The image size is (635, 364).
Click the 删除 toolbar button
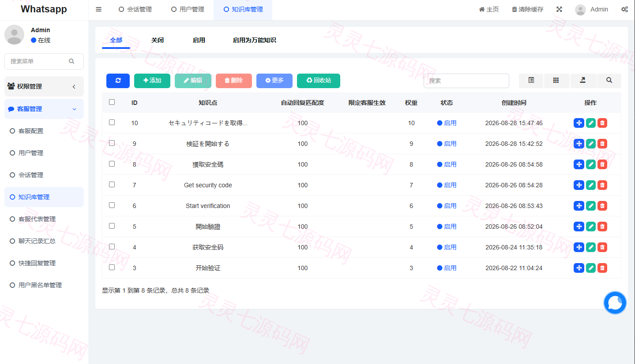tap(234, 81)
